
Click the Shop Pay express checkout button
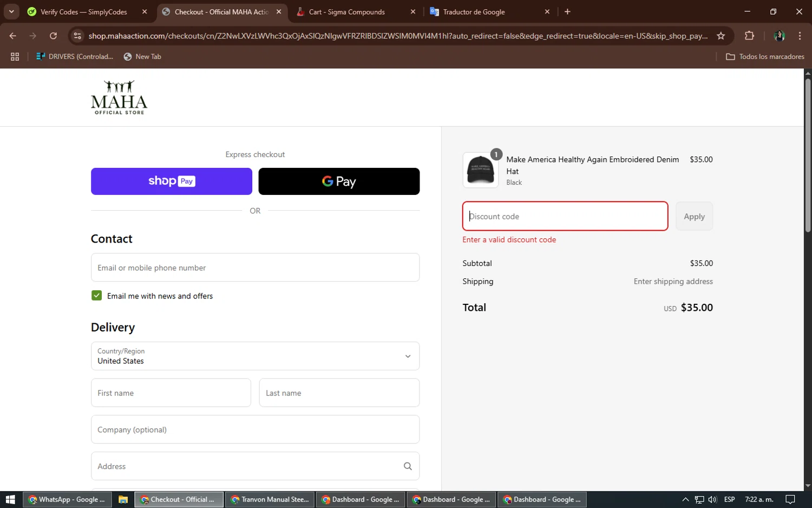click(x=171, y=181)
